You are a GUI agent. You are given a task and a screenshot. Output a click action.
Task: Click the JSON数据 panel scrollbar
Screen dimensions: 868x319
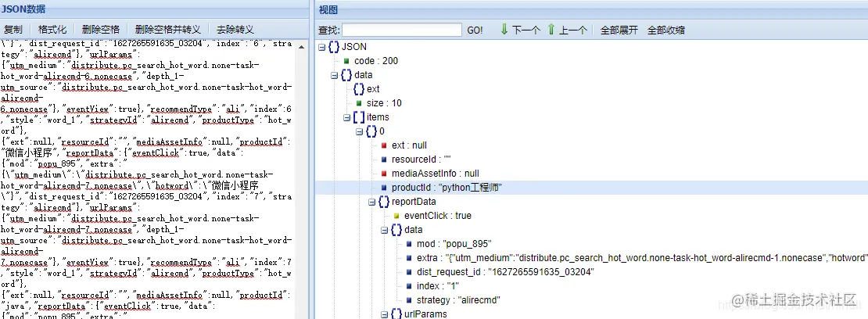[303, 179]
